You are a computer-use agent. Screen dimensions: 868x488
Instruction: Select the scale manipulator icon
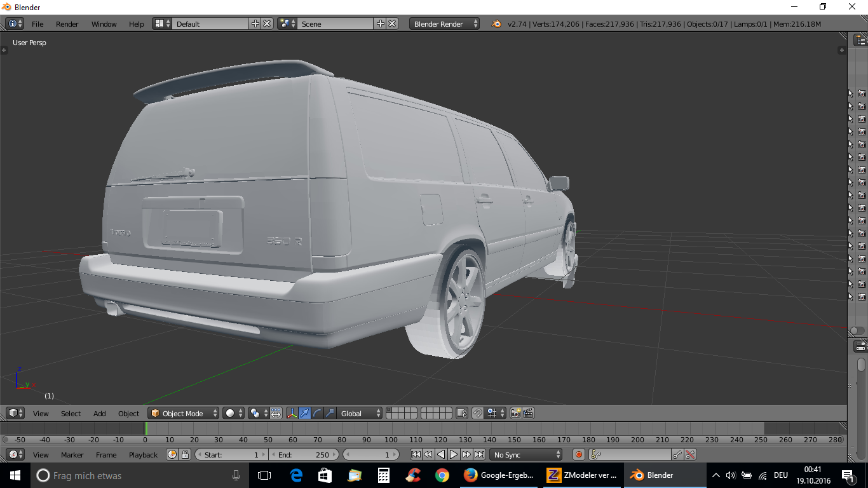point(329,413)
